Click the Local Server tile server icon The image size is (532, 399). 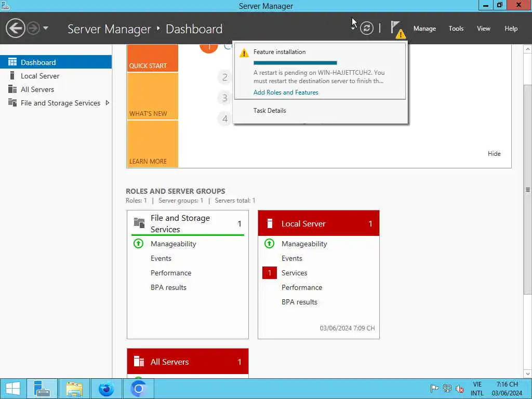(x=270, y=223)
